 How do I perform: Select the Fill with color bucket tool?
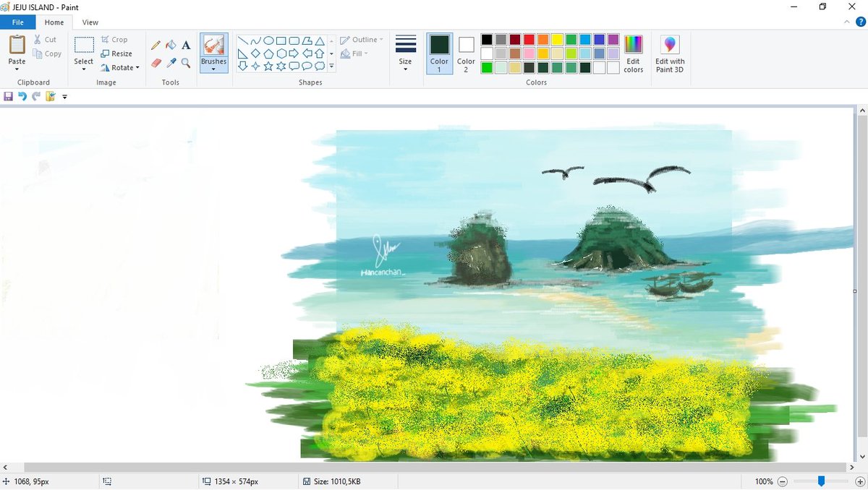[x=171, y=45]
